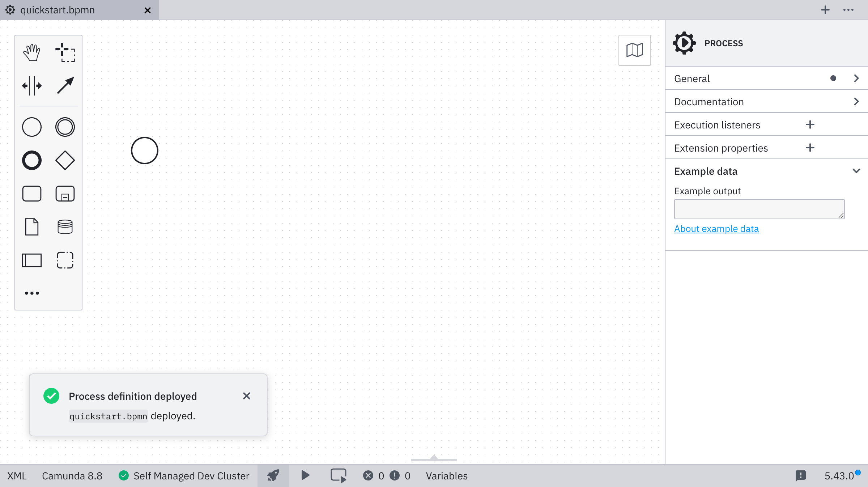Viewport: 868px width, 487px height.
Task: Open the Variables panel from the status bar
Action: pos(447,476)
